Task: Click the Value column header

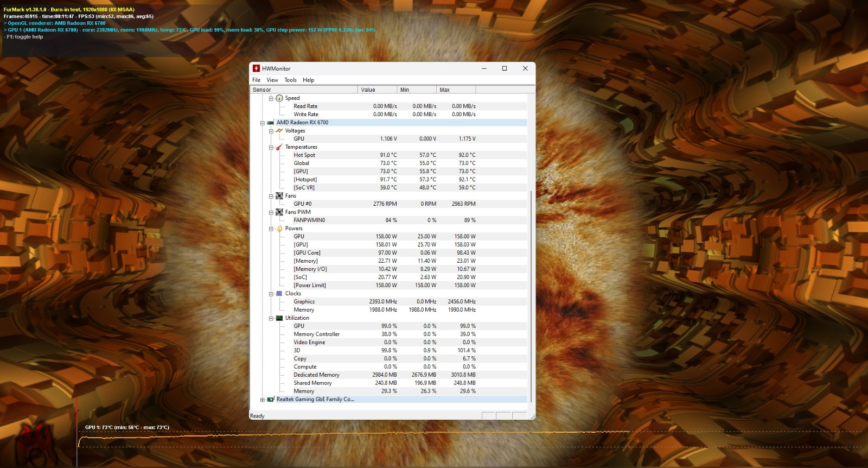Action: (x=377, y=90)
